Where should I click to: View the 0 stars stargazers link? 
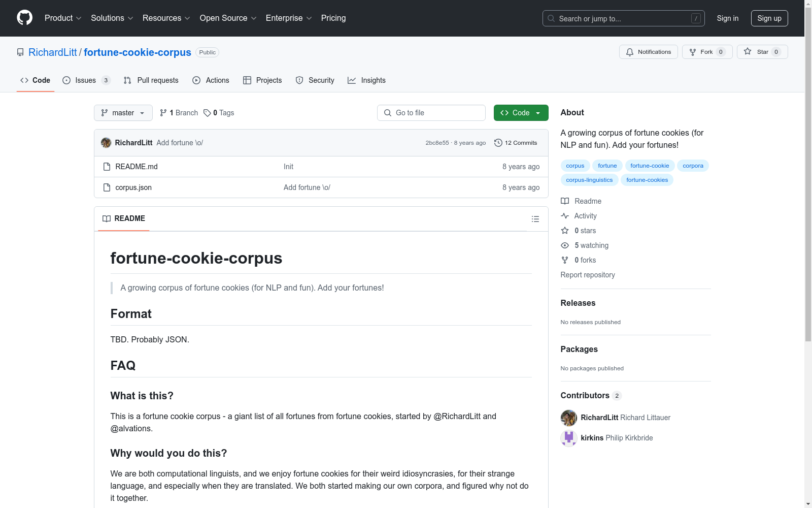coord(579,231)
